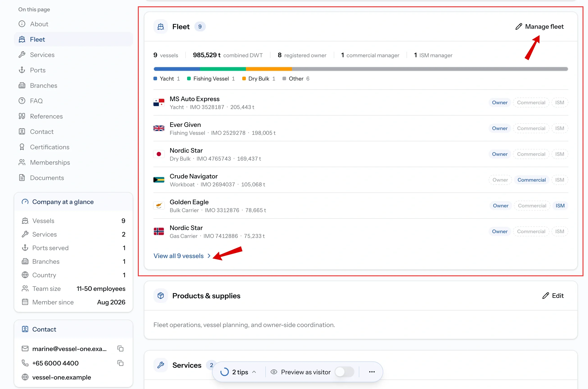The image size is (588, 389).
Task: Open View all 9 vessels link
Action: click(182, 256)
